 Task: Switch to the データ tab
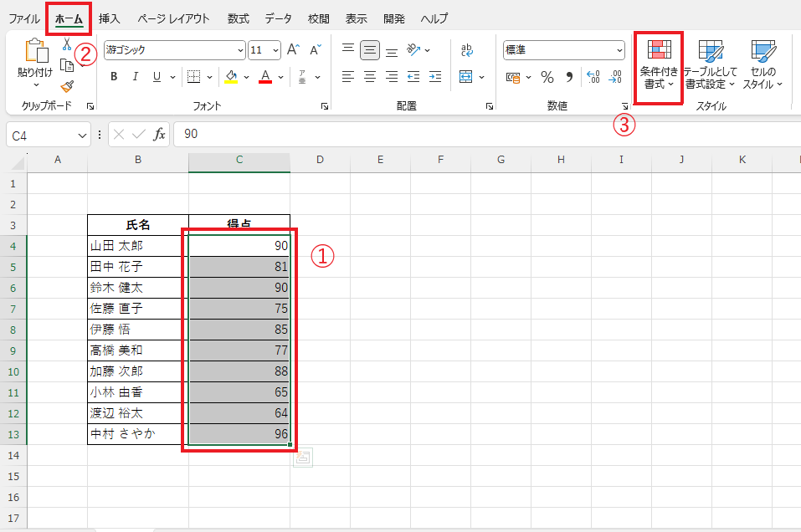(x=279, y=19)
